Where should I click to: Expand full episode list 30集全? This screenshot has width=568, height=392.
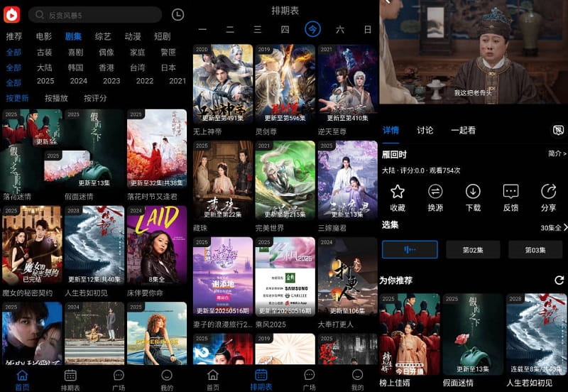554,227
